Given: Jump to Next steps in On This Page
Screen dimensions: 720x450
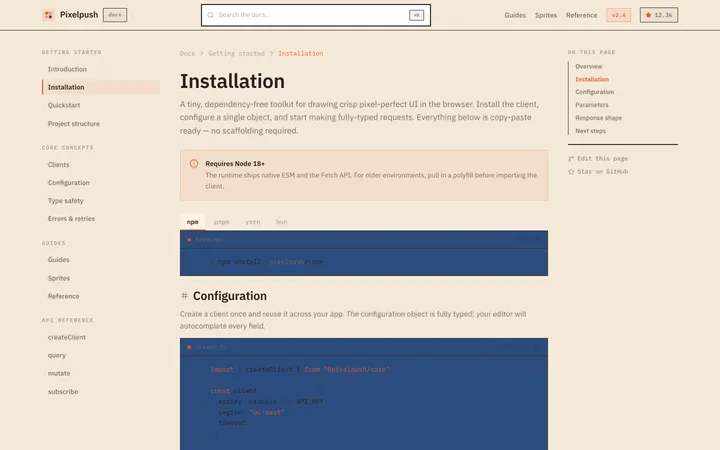Looking at the screenshot, I should 591,131.
